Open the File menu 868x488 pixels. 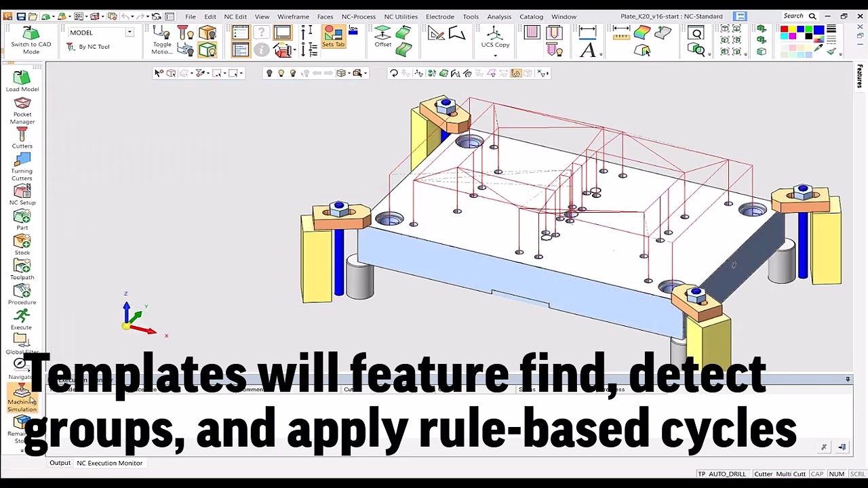click(191, 17)
